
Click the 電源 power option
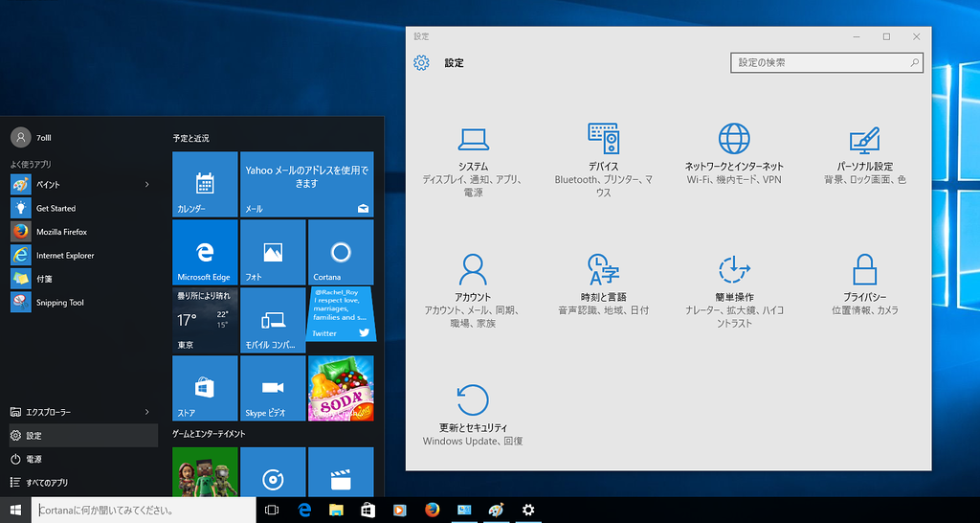click(x=83, y=459)
